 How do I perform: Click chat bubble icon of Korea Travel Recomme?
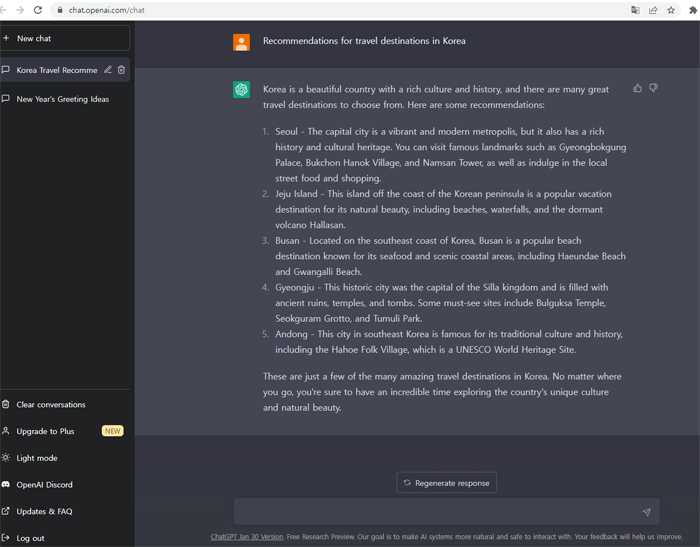[6, 70]
